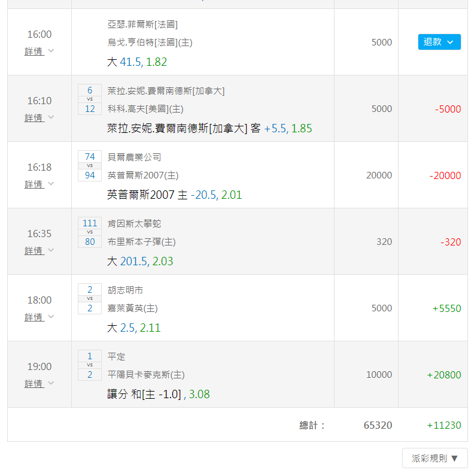471x476 pixels.
Task: Expand 詳情 for the 16:18 bet
Action: click(39, 184)
